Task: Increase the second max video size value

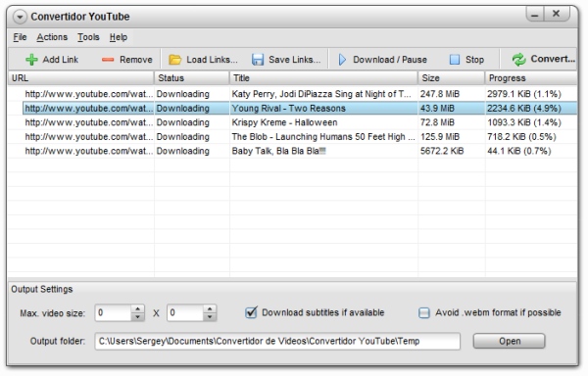Action: tap(210, 308)
